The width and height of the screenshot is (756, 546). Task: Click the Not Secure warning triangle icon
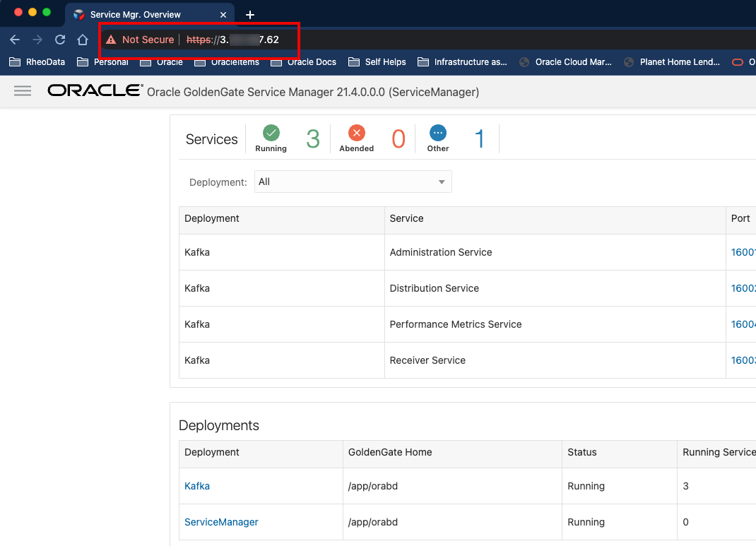112,40
